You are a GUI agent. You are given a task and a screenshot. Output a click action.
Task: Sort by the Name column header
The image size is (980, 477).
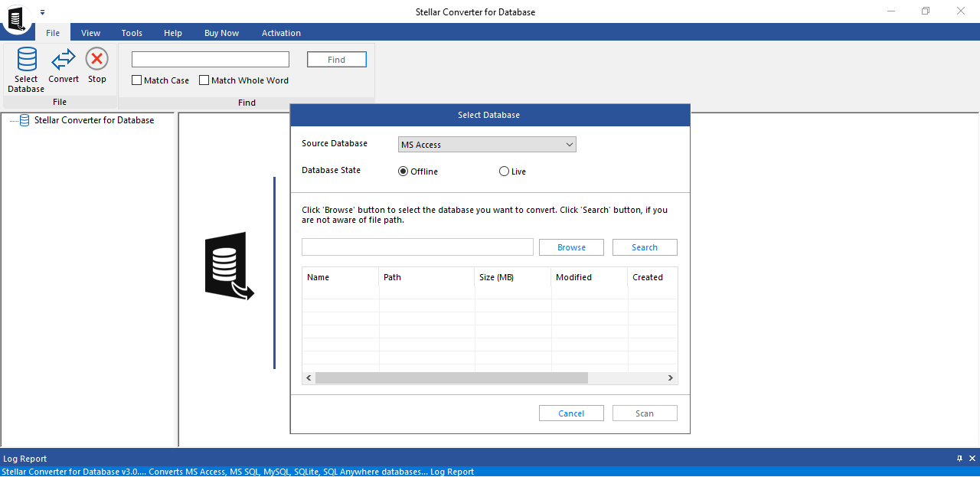click(x=341, y=277)
